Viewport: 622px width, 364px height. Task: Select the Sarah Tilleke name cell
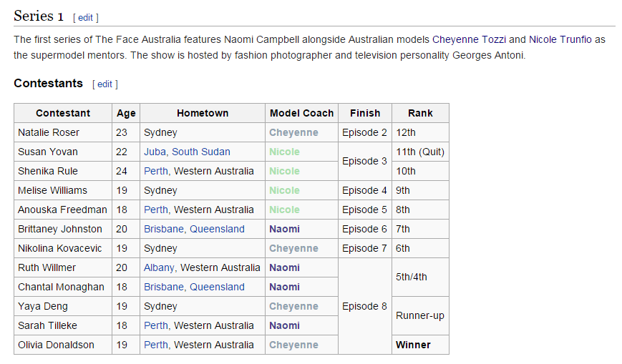[x=63, y=325]
